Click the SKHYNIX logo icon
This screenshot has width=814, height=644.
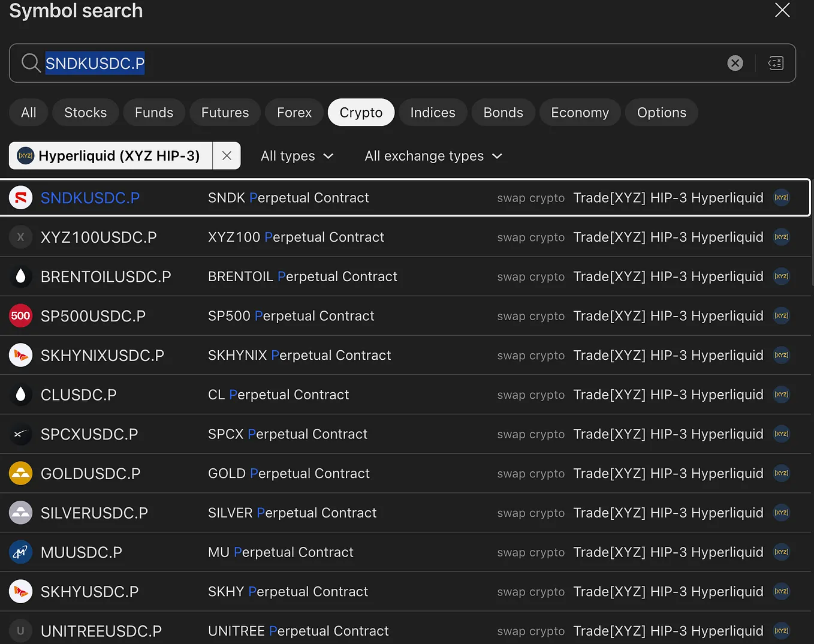(20, 356)
